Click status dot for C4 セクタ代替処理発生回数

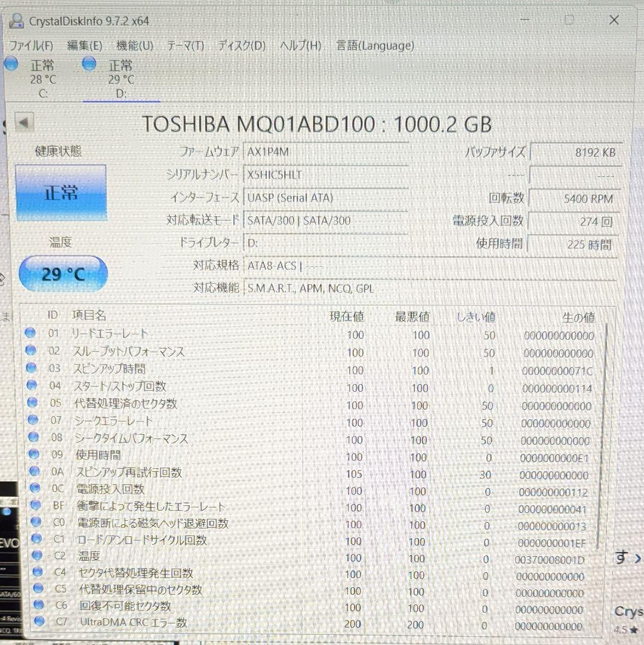(38, 572)
